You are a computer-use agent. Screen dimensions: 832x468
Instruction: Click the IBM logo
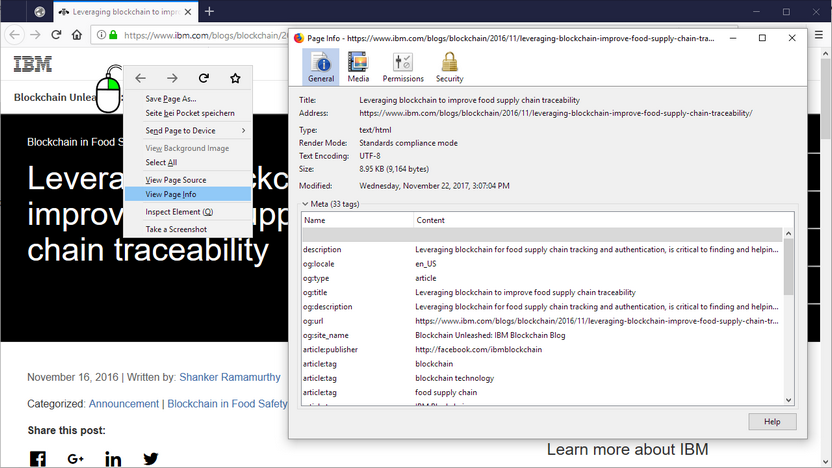(33, 64)
